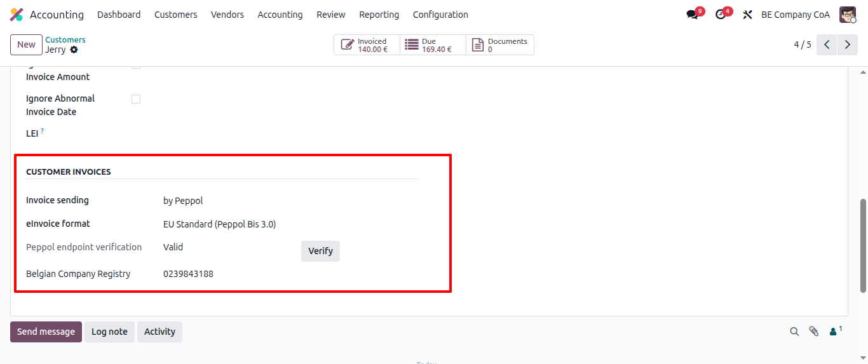The width and height of the screenshot is (868, 364).
Task: Open the Due 169.40 € stat button
Action: pyautogui.click(x=433, y=45)
